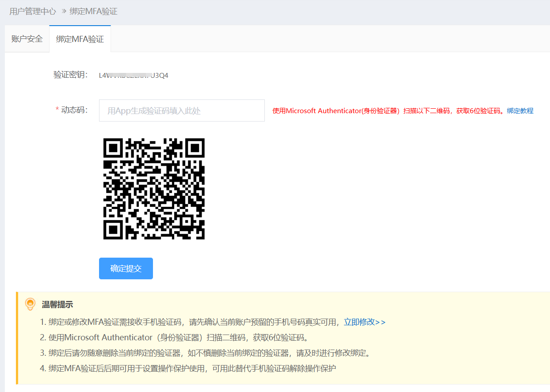This screenshot has width=550, height=392.
Task: Click 绑定MFA验证 in the breadcrumb path
Action: tap(93, 11)
